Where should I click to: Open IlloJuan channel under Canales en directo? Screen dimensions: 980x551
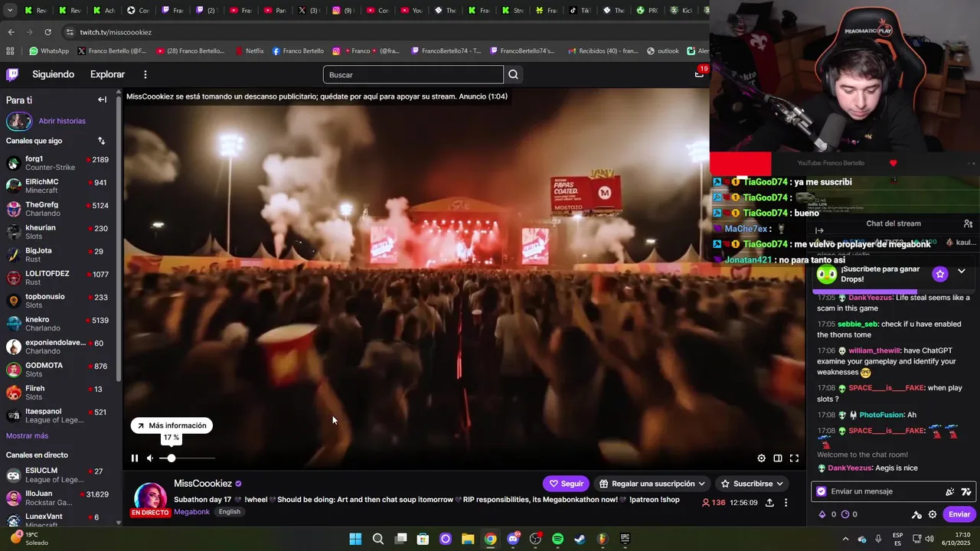point(58,498)
